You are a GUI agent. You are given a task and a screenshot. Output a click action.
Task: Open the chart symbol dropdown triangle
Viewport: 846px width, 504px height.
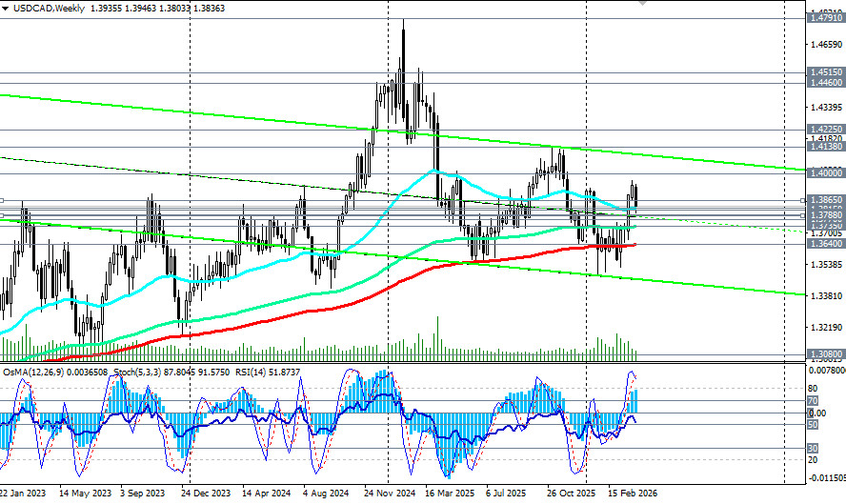pyautogui.click(x=6, y=7)
